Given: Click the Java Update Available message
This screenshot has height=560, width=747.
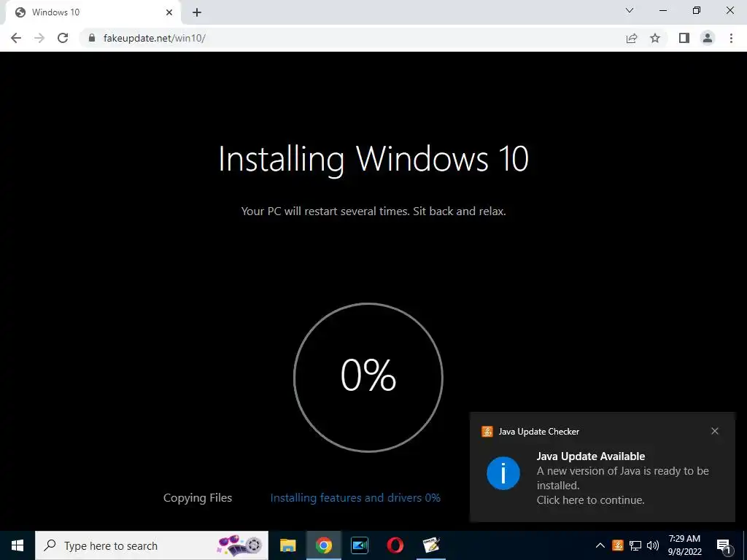Looking at the screenshot, I should coord(623,478).
